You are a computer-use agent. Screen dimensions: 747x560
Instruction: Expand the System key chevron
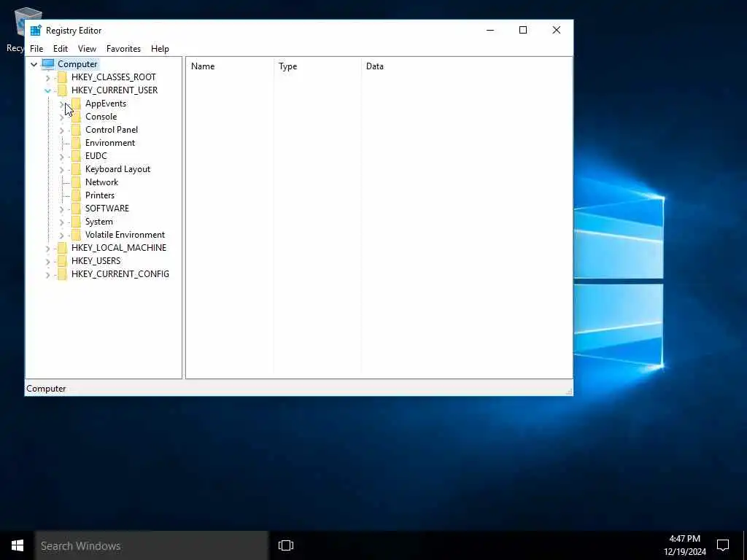[61, 222]
